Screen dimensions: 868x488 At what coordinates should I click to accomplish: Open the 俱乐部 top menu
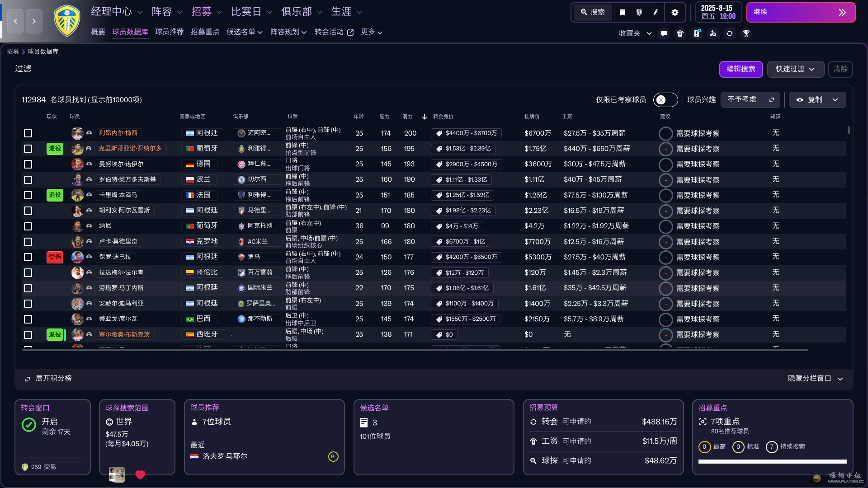[302, 12]
